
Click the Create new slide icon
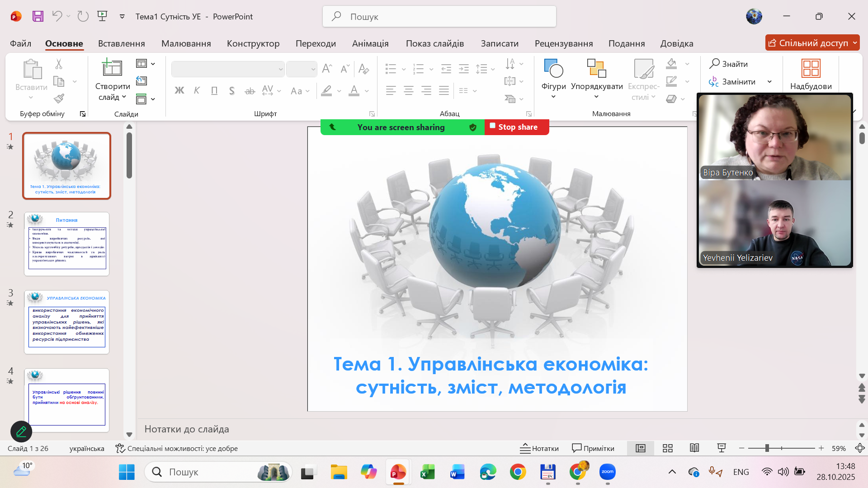pyautogui.click(x=112, y=68)
